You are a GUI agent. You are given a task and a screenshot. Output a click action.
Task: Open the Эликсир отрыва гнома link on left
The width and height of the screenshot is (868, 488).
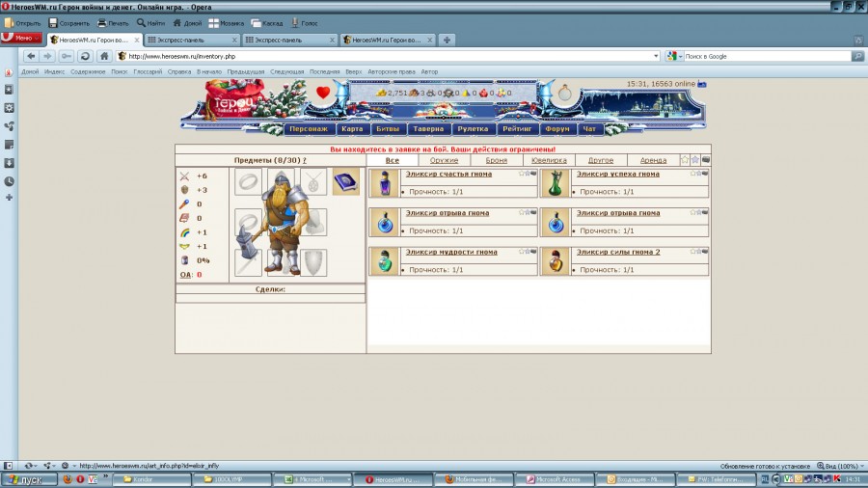447,213
